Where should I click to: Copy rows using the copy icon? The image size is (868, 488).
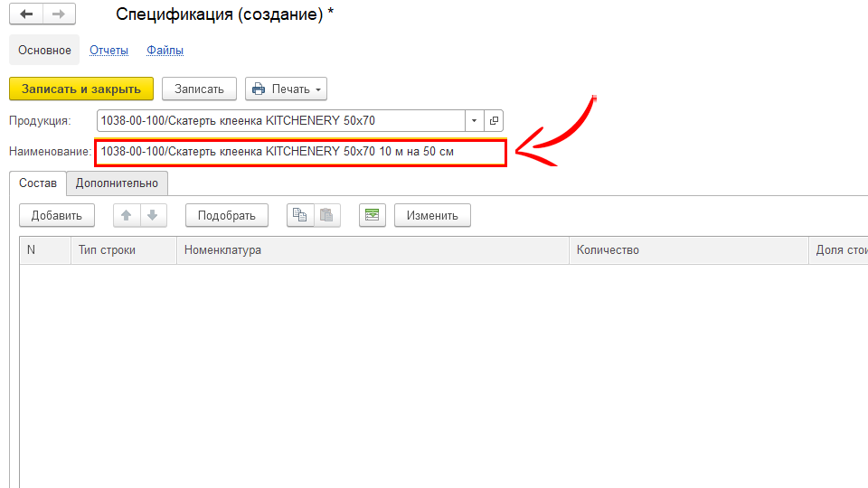coord(300,215)
